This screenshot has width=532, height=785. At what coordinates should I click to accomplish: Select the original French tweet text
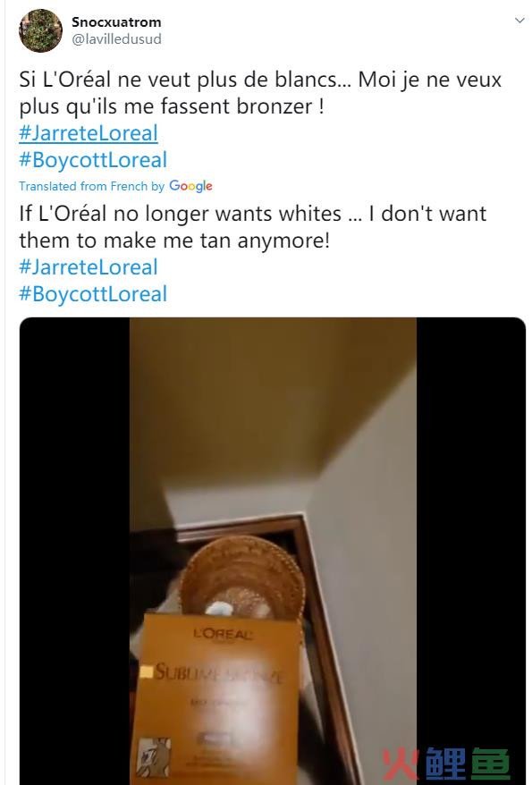[260, 93]
